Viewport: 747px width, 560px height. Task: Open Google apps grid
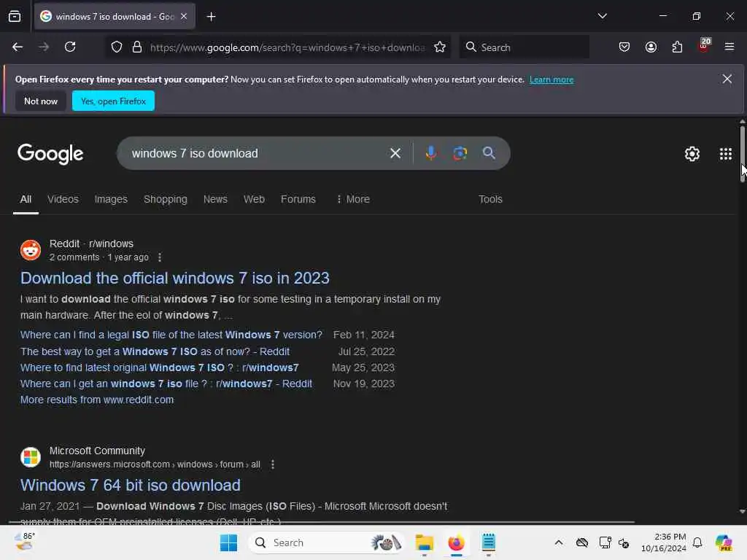pos(726,154)
